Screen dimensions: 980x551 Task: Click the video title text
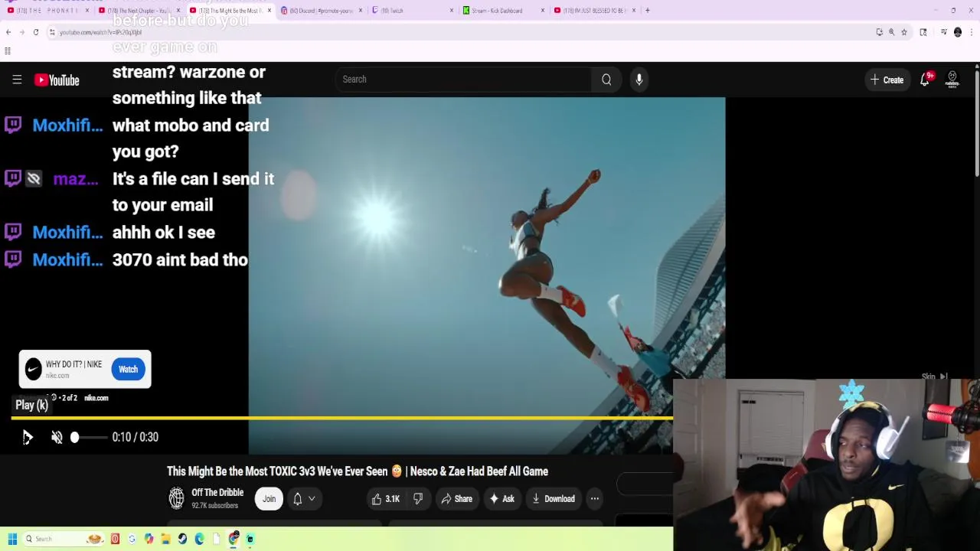(358, 471)
